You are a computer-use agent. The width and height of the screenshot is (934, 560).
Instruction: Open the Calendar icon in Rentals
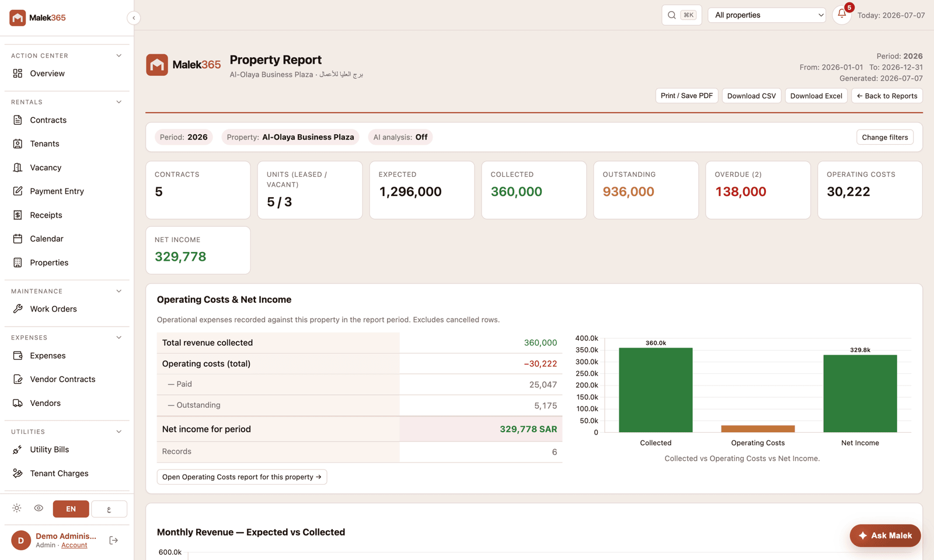tap(18, 239)
